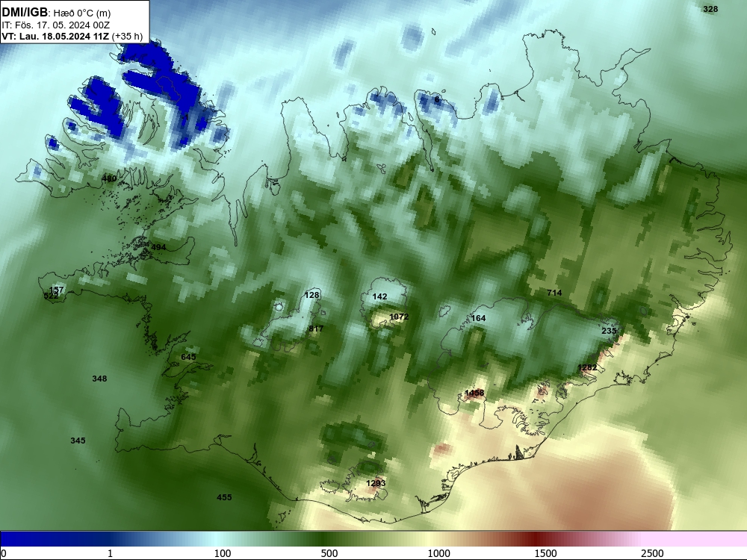Click the color scale at label 1000

(x=438, y=553)
